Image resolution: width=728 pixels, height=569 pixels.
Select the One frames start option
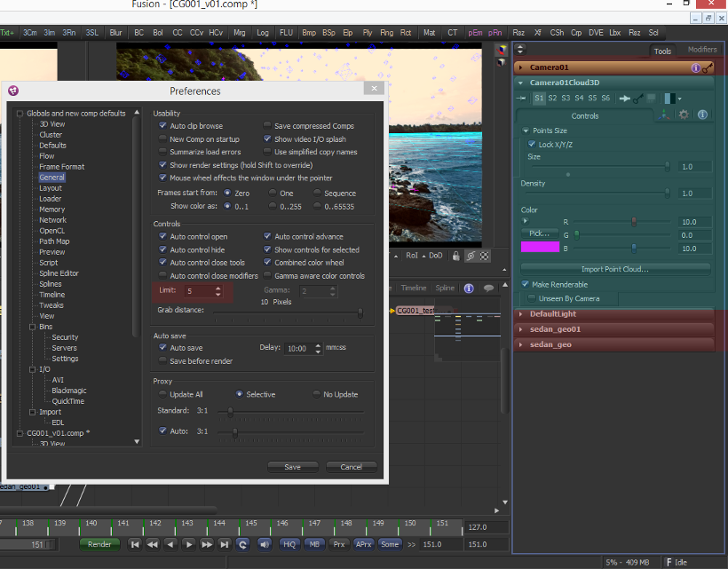pyautogui.click(x=273, y=193)
